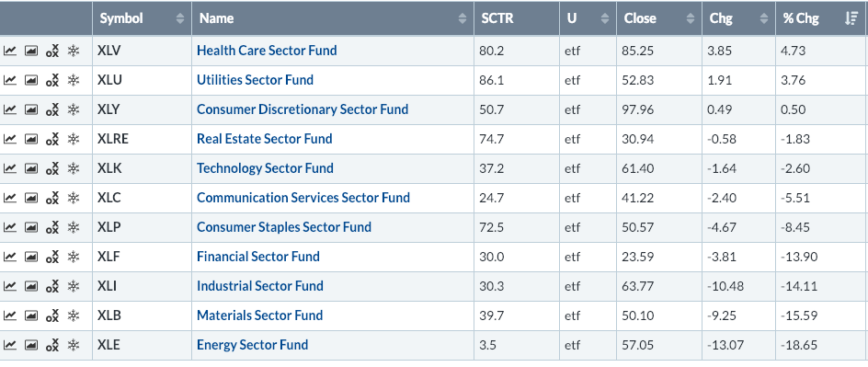This screenshot has height=367, width=868.
Task: Open Point & Figure chart for XLF
Action: 52,257
